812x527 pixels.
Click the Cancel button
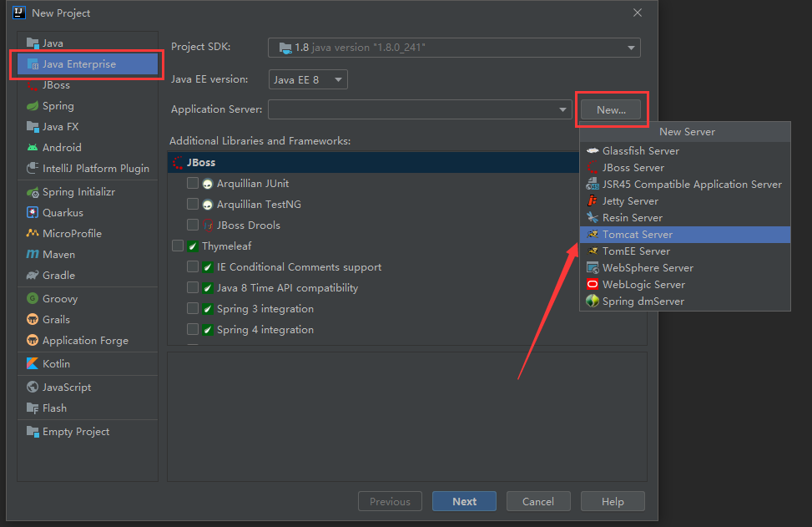coord(538,502)
